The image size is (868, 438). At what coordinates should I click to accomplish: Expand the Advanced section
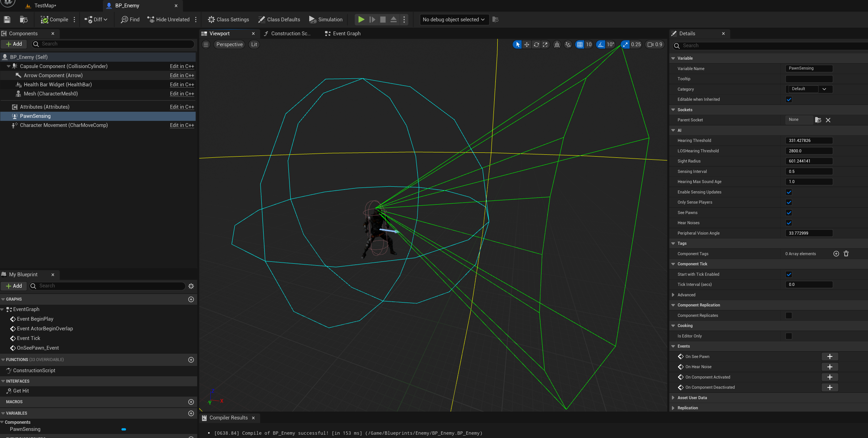[673, 295]
